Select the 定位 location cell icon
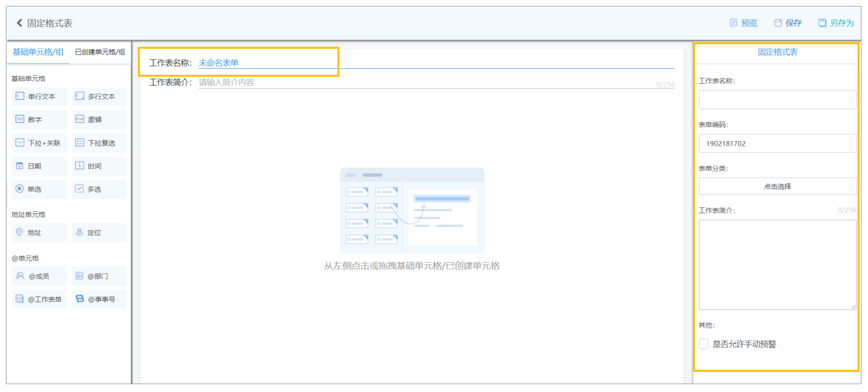The width and height of the screenshot is (868, 392). tap(79, 232)
